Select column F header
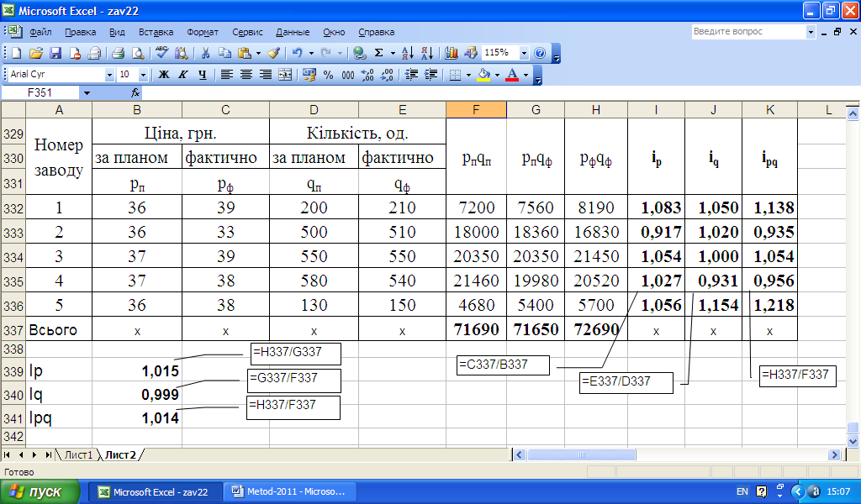The height and width of the screenshot is (504, 861). pos(476,110)
